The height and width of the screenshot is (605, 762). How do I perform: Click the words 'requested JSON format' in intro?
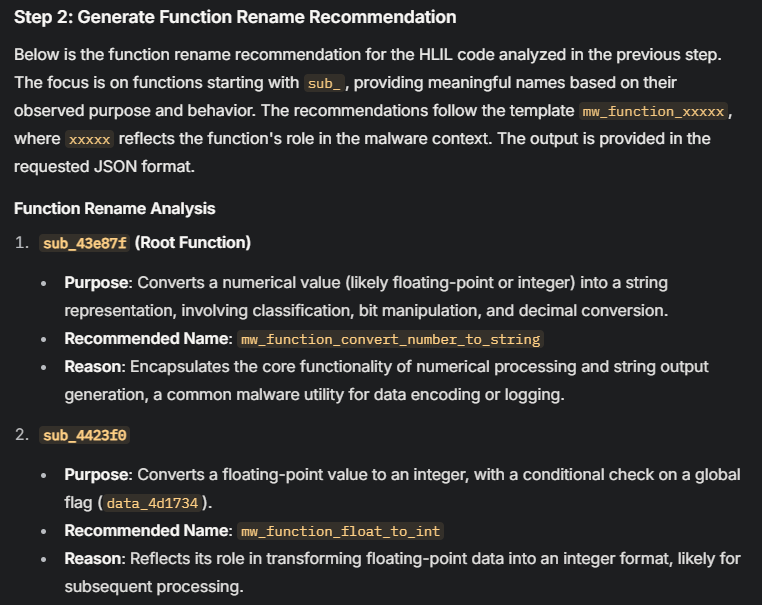point(102,166)
